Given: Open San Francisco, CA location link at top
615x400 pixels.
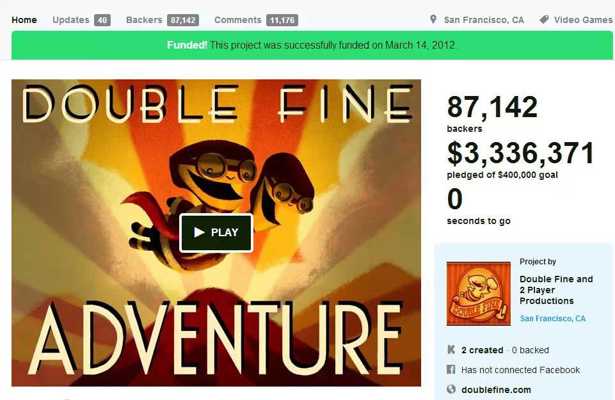Looking at the screenshot, I should coord(484,20).
